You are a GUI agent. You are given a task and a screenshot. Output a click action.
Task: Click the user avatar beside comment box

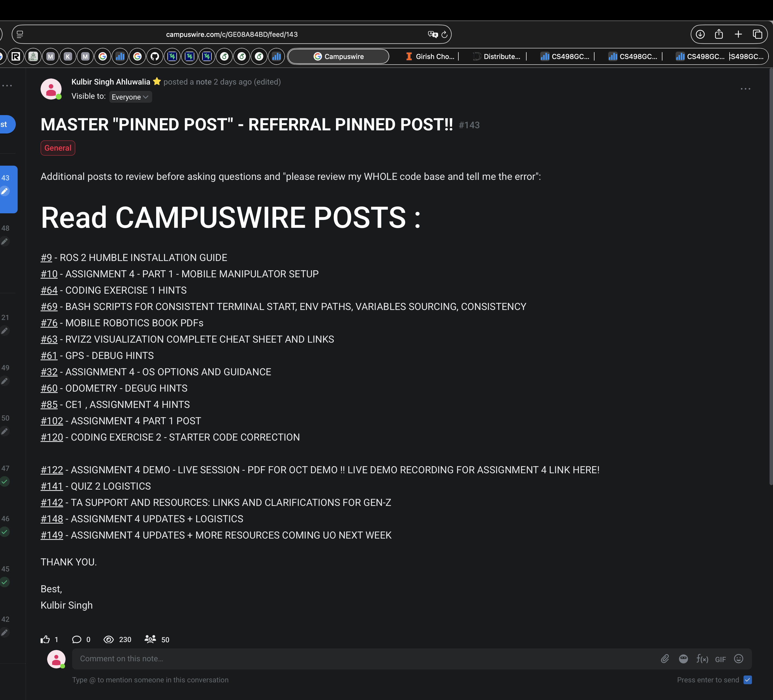tap(56, 659)
